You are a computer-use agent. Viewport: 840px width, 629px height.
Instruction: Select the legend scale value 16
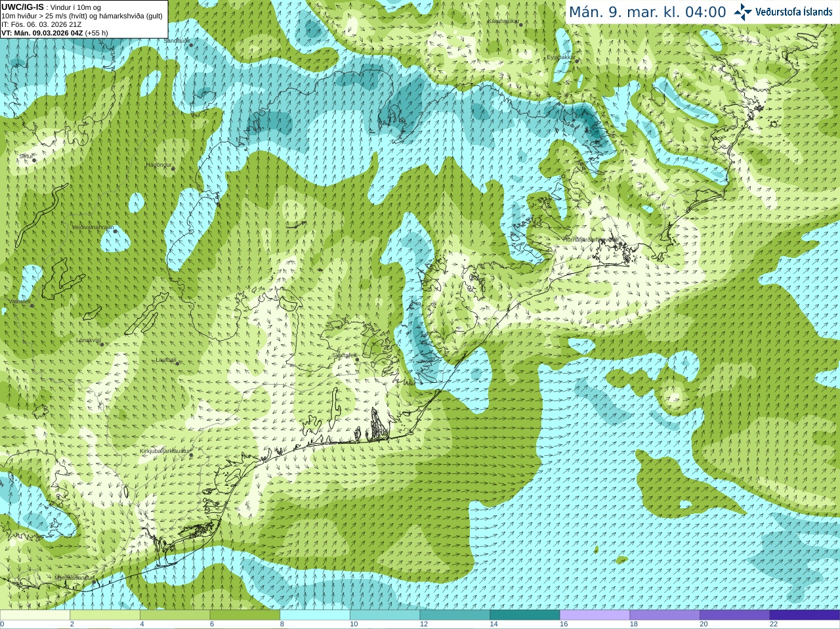tap(564, 624)
